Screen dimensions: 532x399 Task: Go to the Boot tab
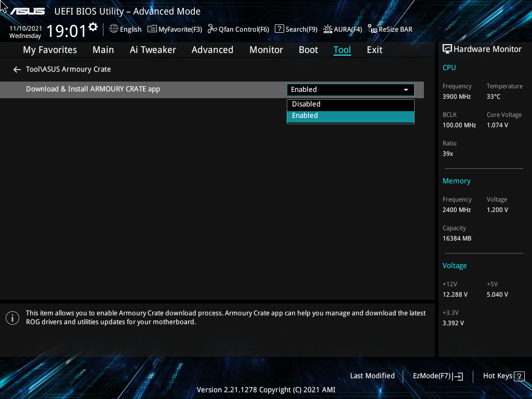(308, 50)
